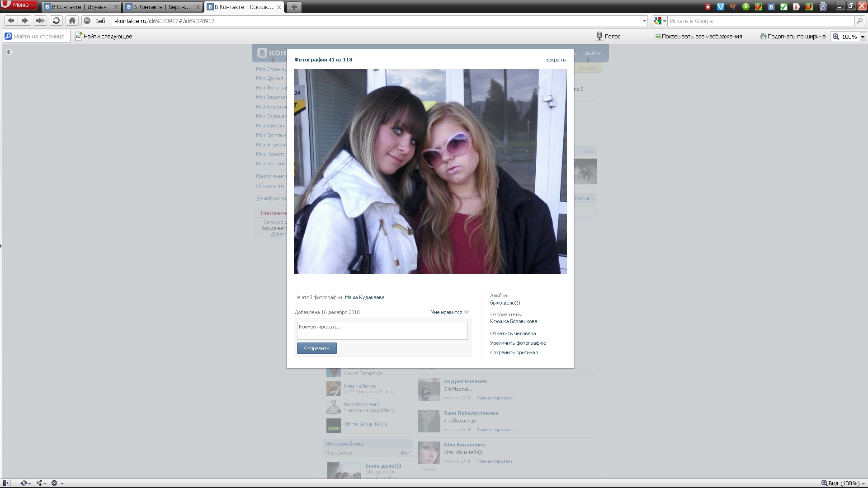Open sender Ксюшка Боровикова profile

tap(514, 321)
